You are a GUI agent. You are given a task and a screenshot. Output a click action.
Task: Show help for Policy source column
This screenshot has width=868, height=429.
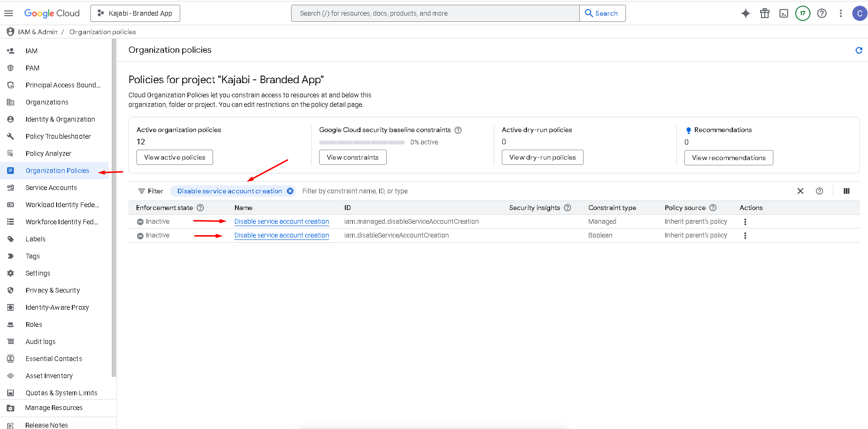pos(713,208)
